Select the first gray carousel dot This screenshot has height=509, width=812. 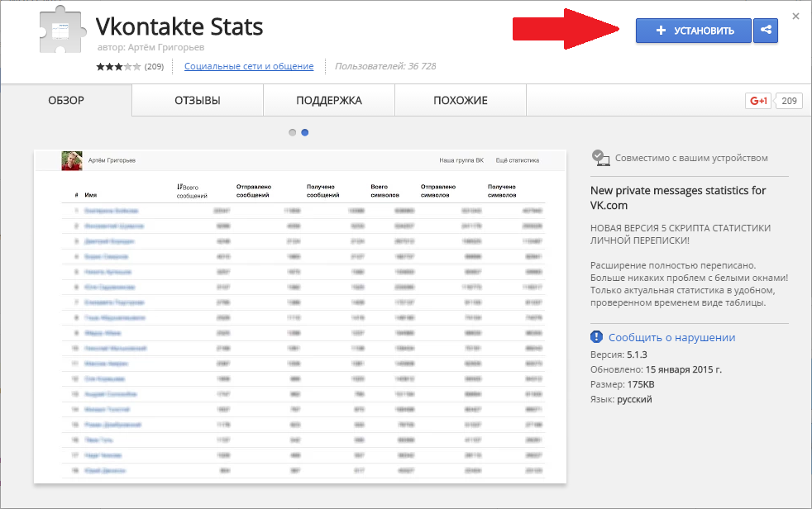point(293,132)
